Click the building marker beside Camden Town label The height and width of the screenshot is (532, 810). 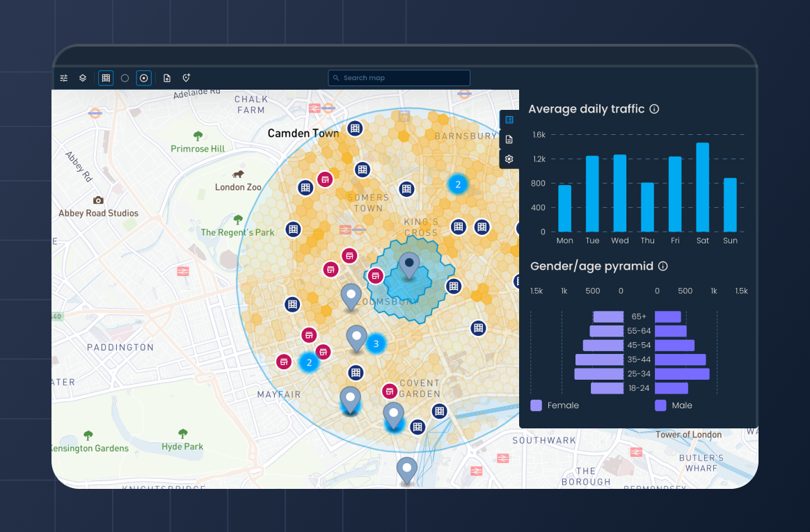(355, 129)
